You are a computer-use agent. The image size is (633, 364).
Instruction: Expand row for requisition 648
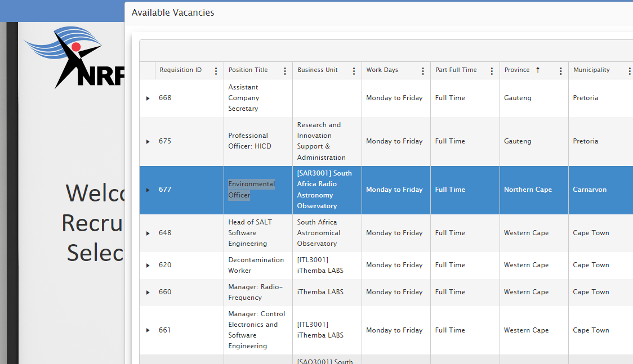[148, 233]
